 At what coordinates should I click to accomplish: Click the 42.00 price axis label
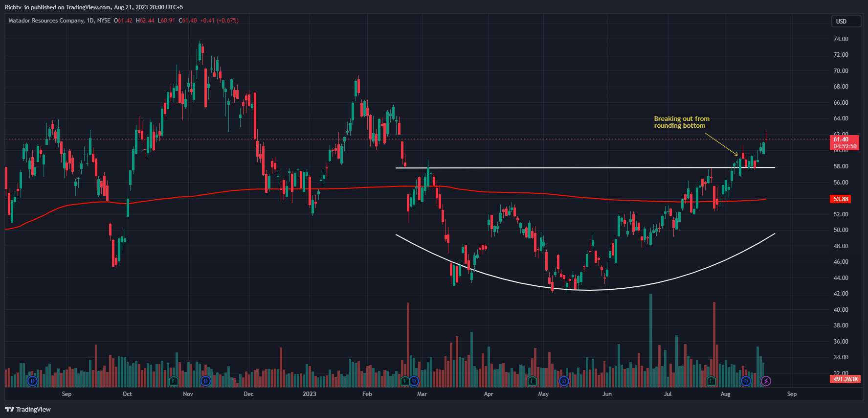pos(841,294)
